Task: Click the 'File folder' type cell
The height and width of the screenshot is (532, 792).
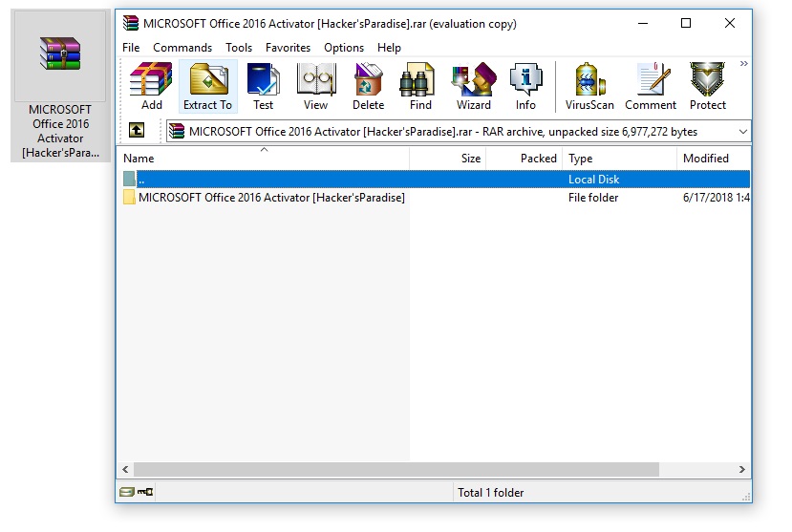Action: tap(593, 198)
